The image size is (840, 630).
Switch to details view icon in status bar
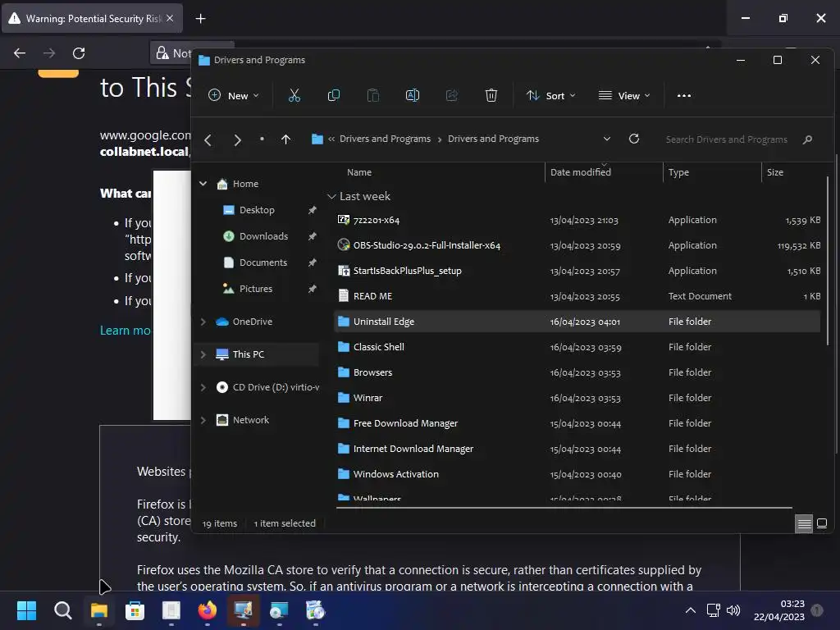coord(804,523)
